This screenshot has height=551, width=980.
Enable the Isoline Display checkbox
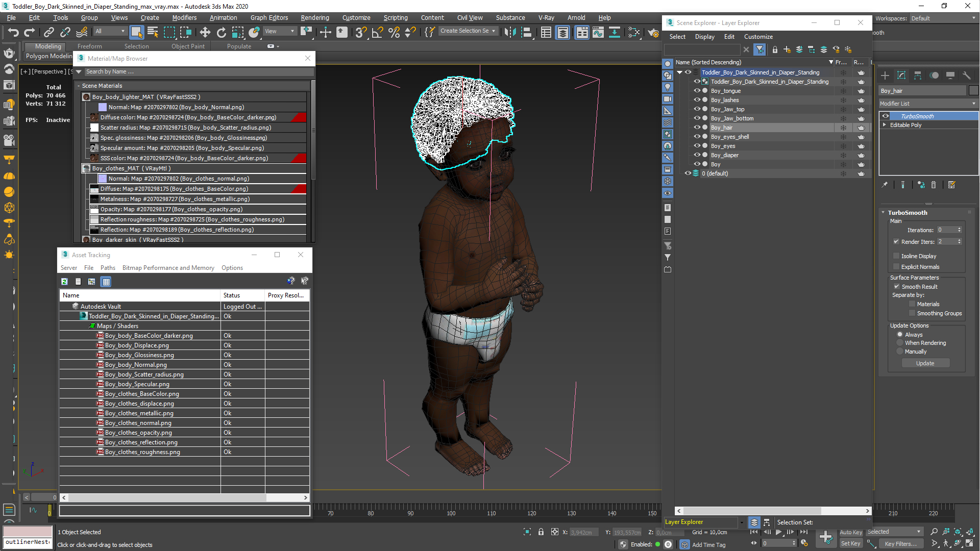tap(896, 256)
